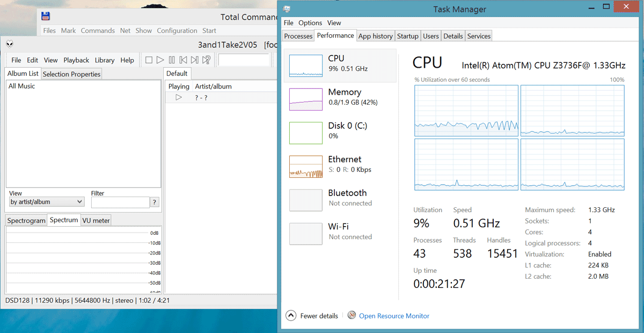644x333 pixels.
Task: Click the Stop button in foobar2000 toolbar
Action: (x=149, y=60)
